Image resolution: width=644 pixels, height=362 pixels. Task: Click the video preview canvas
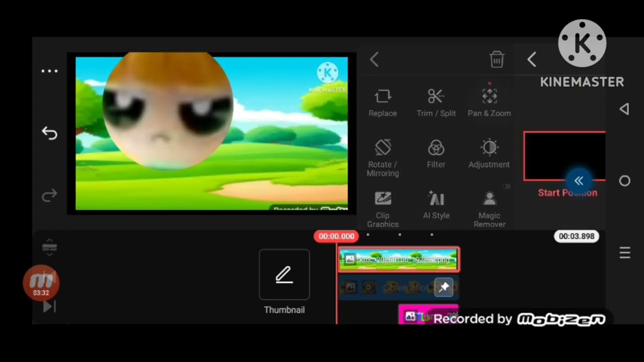tap(211, 133)
